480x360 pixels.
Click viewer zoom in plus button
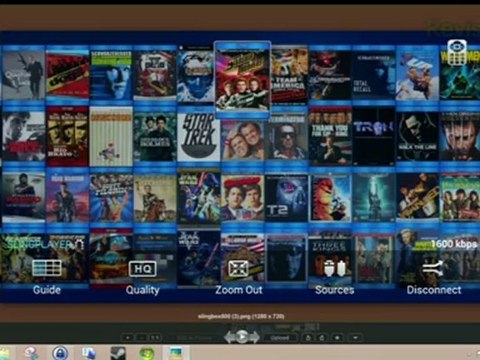128,338
